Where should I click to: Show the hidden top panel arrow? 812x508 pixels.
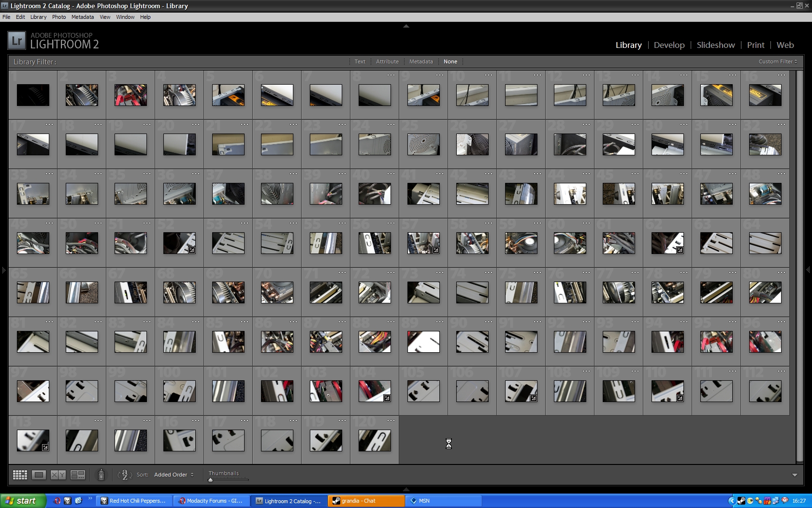[406, 26]
